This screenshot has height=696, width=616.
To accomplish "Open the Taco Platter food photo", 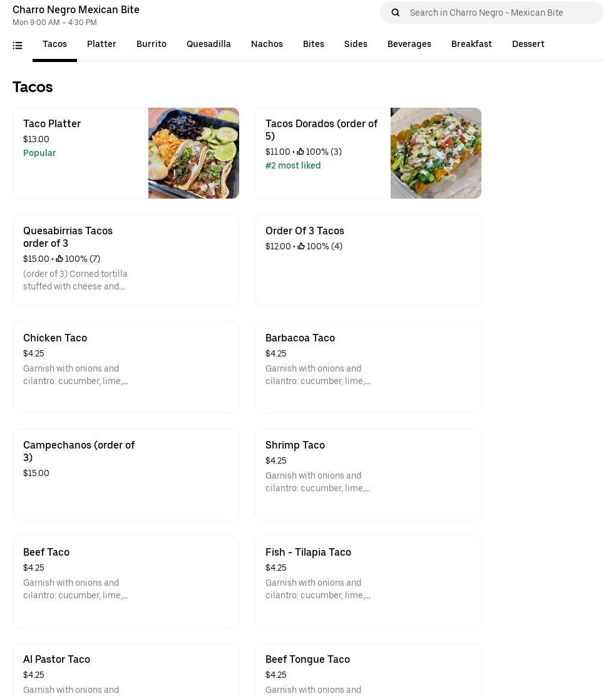I will pos(193,153).
